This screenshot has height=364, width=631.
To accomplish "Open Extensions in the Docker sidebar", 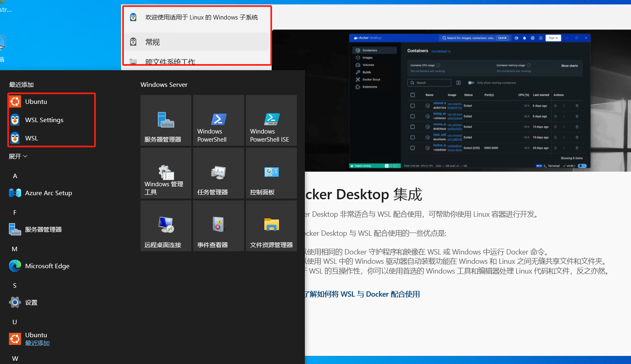I will [x=370, y=87].
